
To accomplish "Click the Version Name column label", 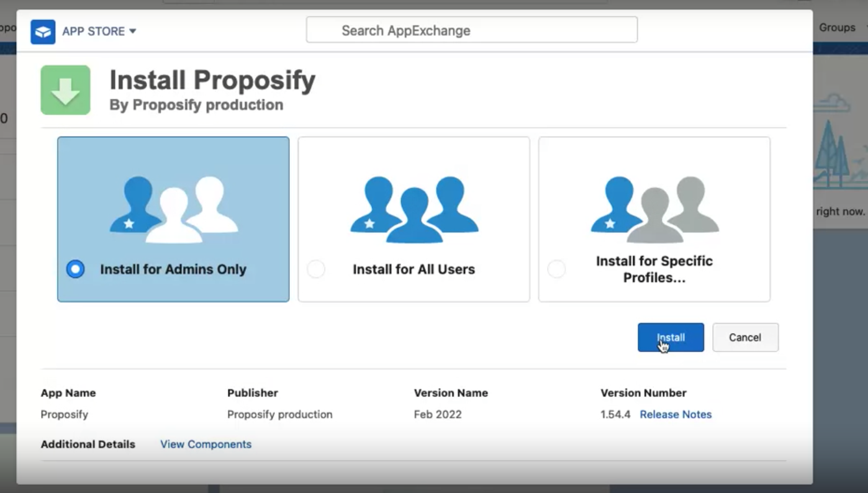I will [451, 392].
